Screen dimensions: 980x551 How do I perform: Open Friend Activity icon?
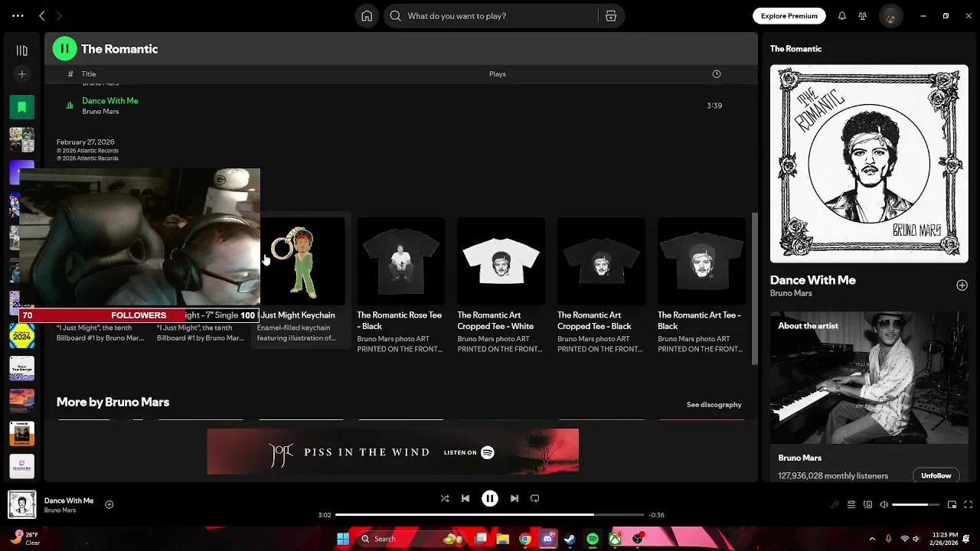[863, 16]
